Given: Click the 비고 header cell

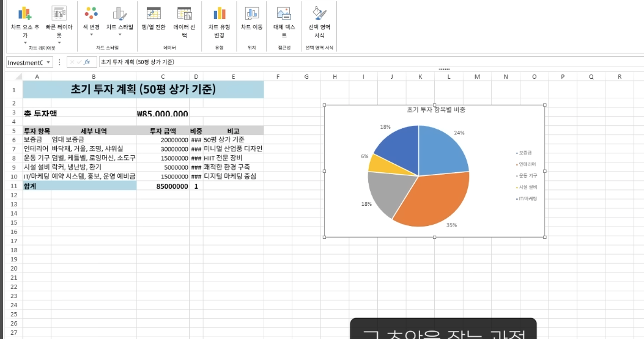Looking at the screenshot, I should [x=233, y=131].
